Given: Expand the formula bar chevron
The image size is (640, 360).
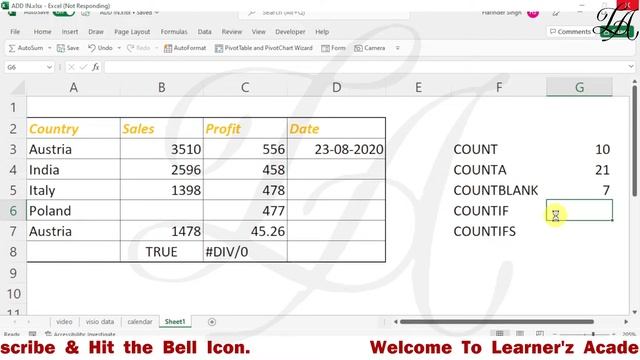Looking at the screenshot, I should coord(631,67).
